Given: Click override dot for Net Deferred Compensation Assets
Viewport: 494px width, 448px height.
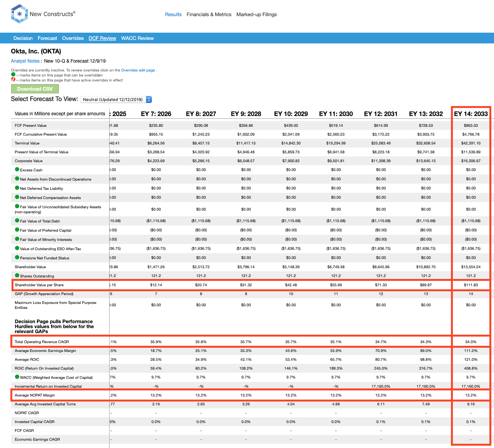Looking at the screenshot, I should point(17,197).
